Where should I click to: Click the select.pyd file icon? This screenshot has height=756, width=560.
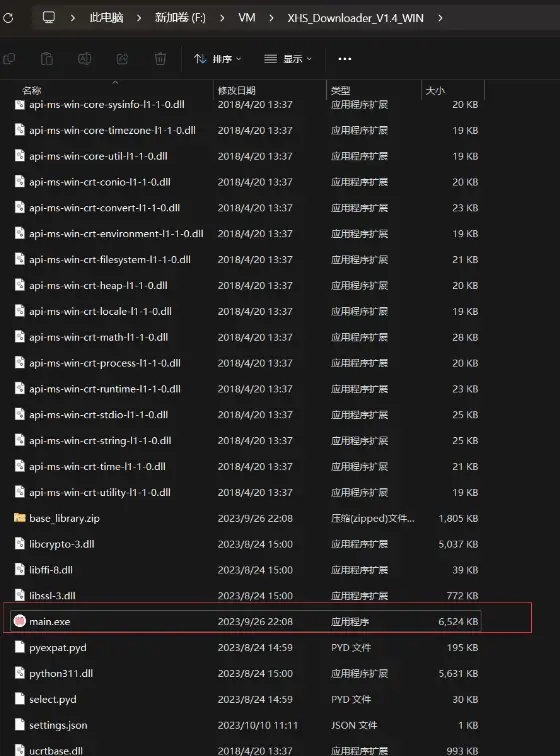tap(19, 699)
